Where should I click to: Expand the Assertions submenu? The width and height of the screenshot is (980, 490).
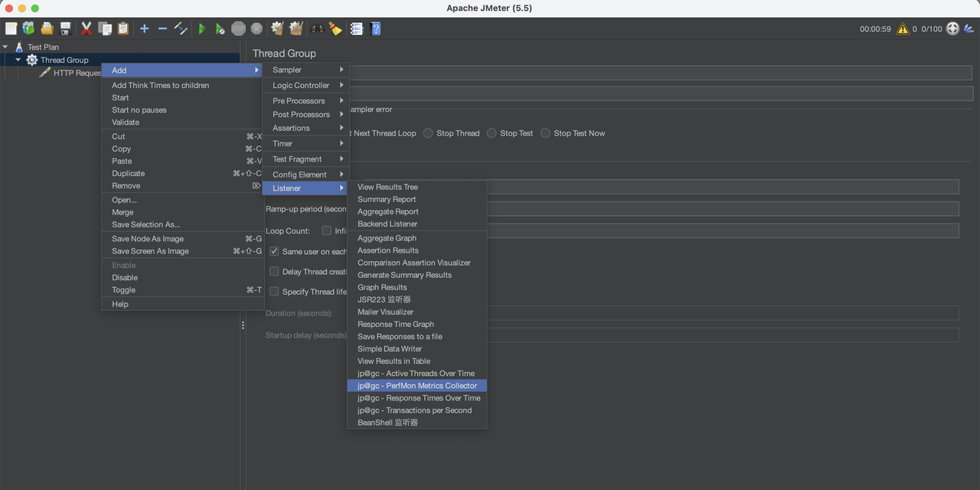[x=305, y=128]
